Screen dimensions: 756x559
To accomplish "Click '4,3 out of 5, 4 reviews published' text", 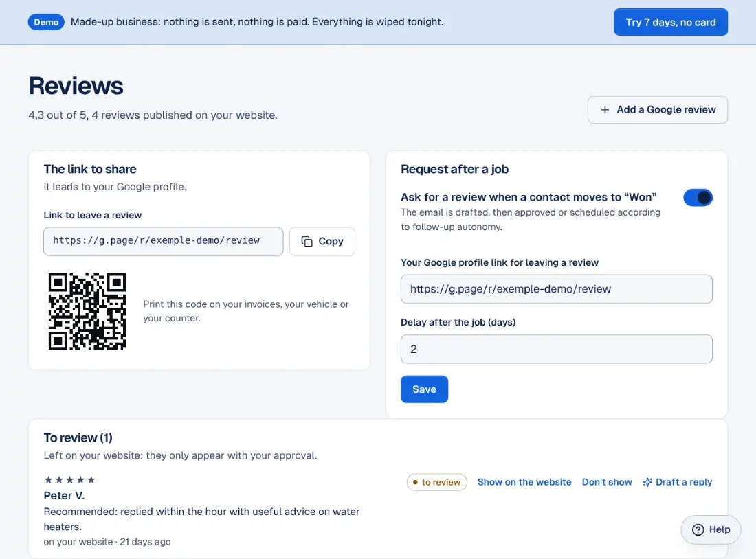I will click(x=153, y=115).
